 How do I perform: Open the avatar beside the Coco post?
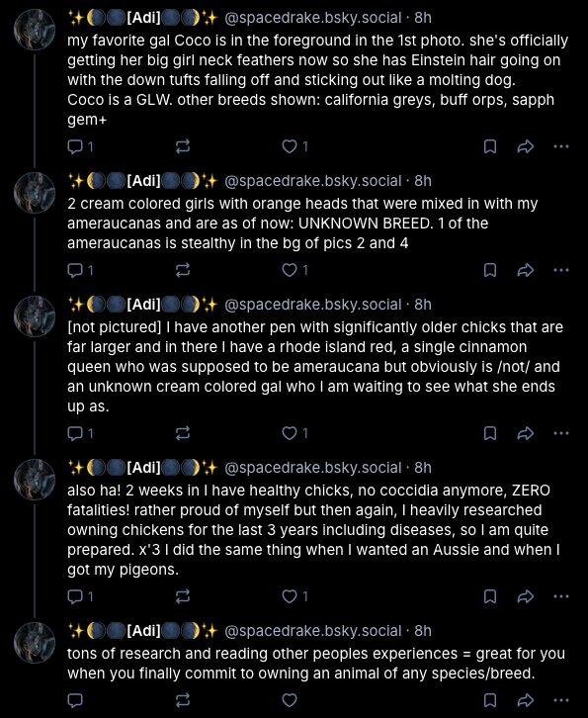point(35,30)
